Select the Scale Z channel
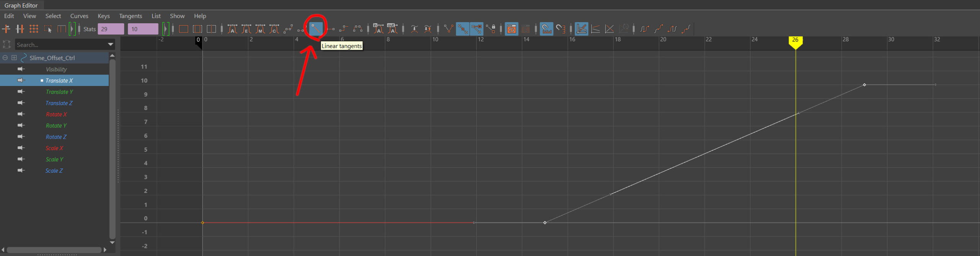 click(54, 170)
